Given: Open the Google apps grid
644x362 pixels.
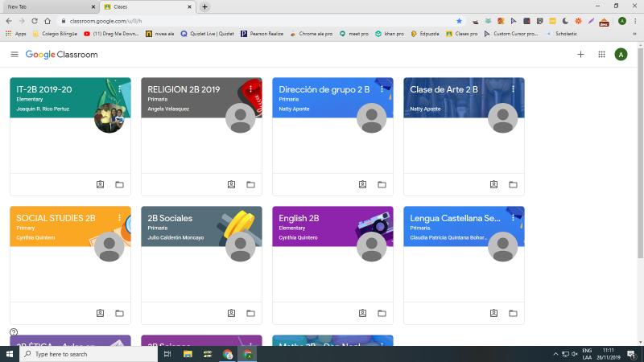Looking at the screenshot, I should [x=601, y=55].
